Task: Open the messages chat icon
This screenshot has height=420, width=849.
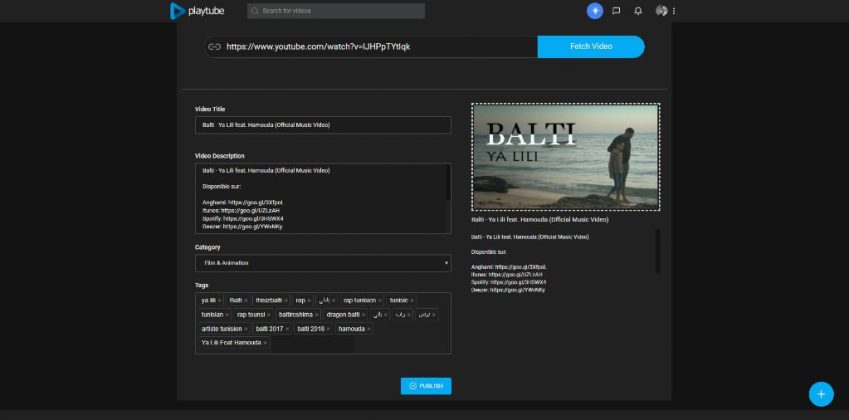Action: [616, 11]
